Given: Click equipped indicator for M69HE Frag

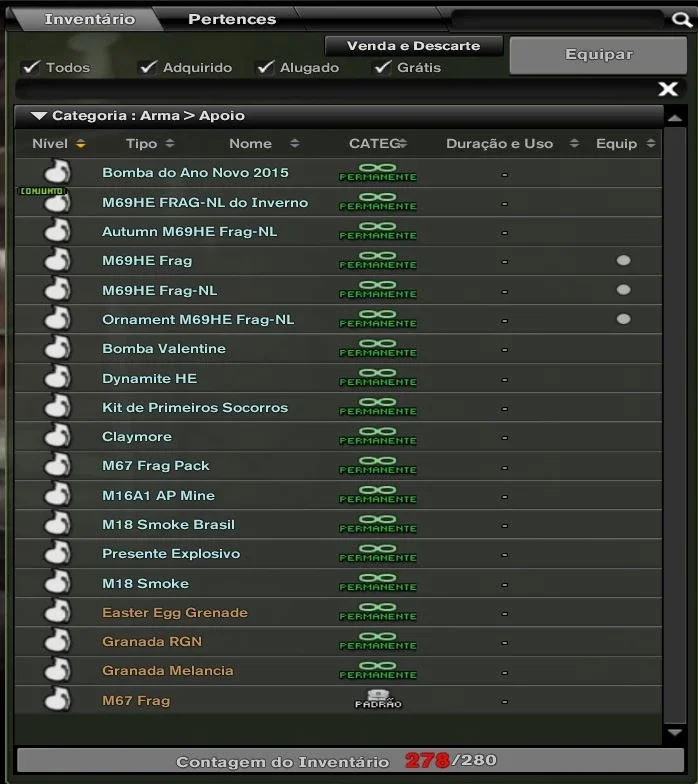Looking at the screenshot, I should tap(624, 260).
